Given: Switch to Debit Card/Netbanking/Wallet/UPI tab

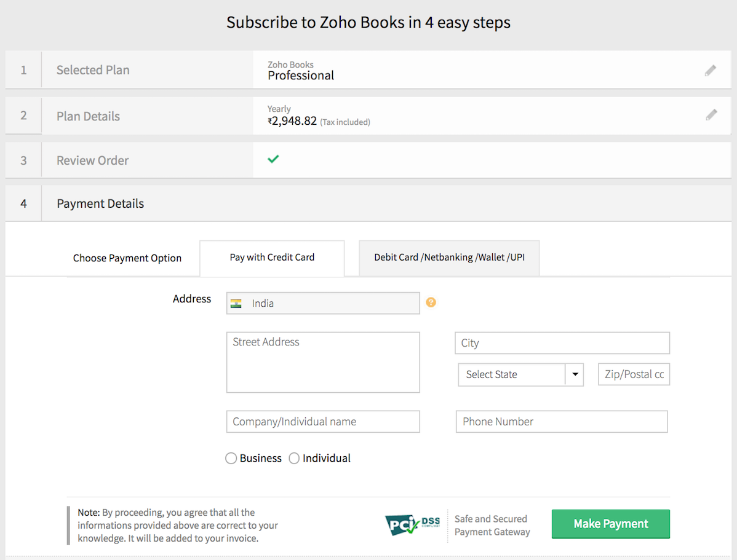Looking at the screenshot, I should click(x=449, y=258).
